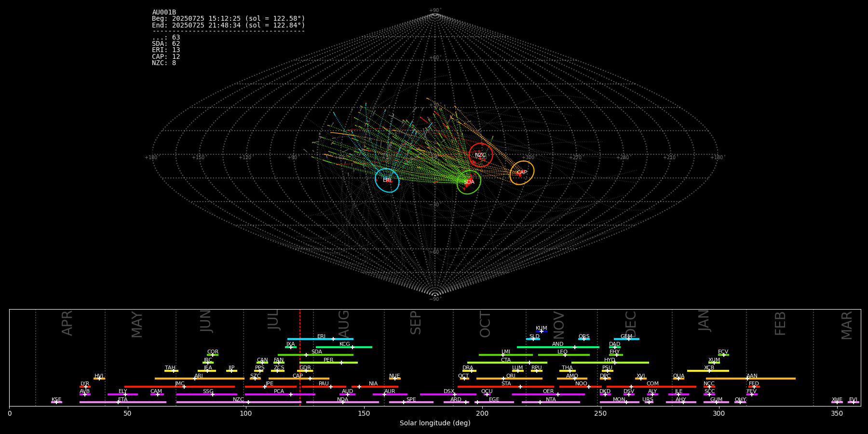The width and height of the screenshot is (868, 434).
Task: Select the SSG shower label in the timeline
Action: click(208, 392)
